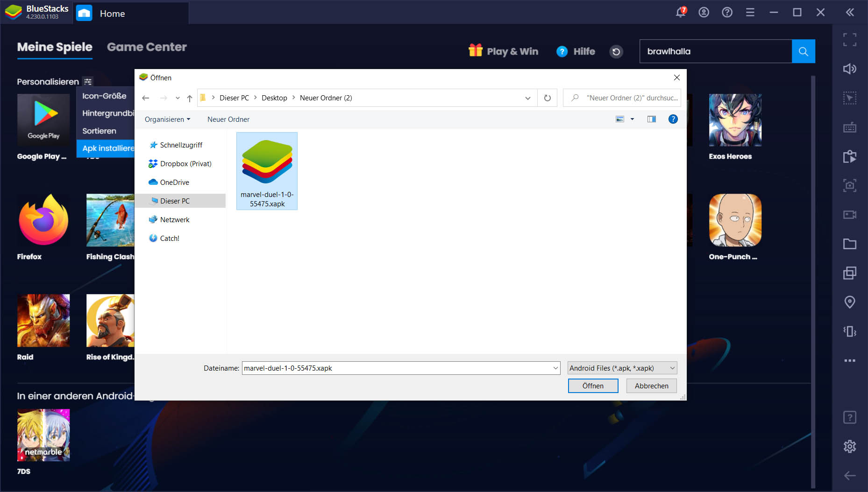Expand breadcrumb arrow after Dieser PC
Image resolution: width=868 pixels, height=492 pixels.
coord(256,98)
